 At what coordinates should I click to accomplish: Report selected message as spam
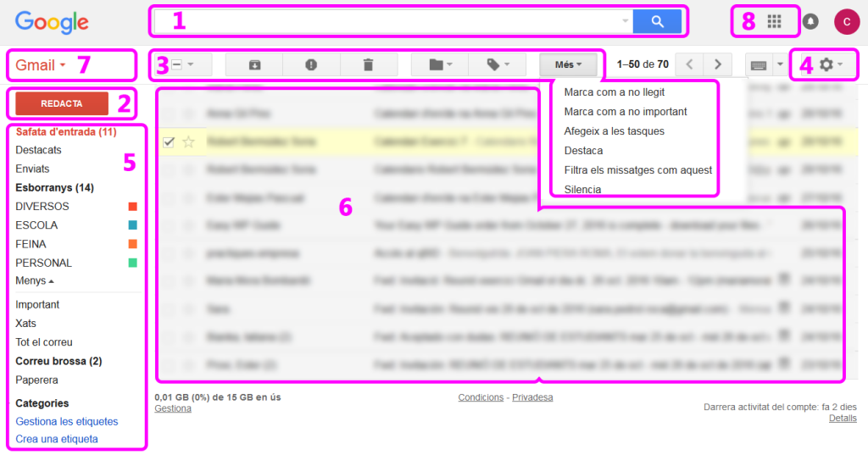coord(311,64)
